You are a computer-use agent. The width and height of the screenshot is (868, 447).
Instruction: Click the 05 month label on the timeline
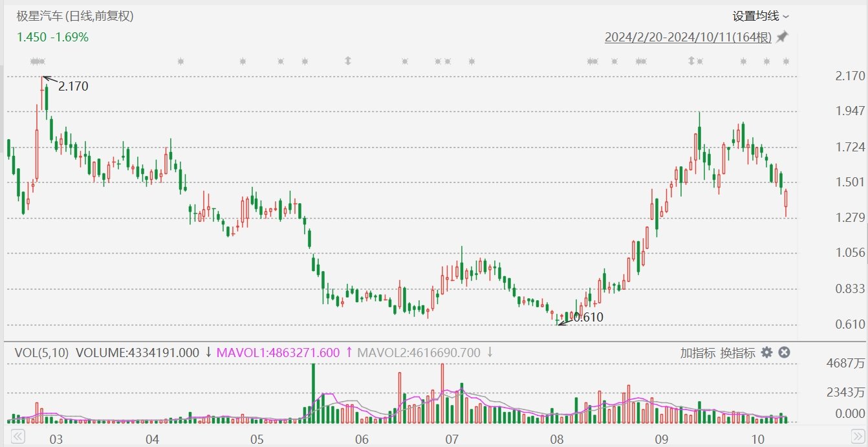(x=257, y=440)
